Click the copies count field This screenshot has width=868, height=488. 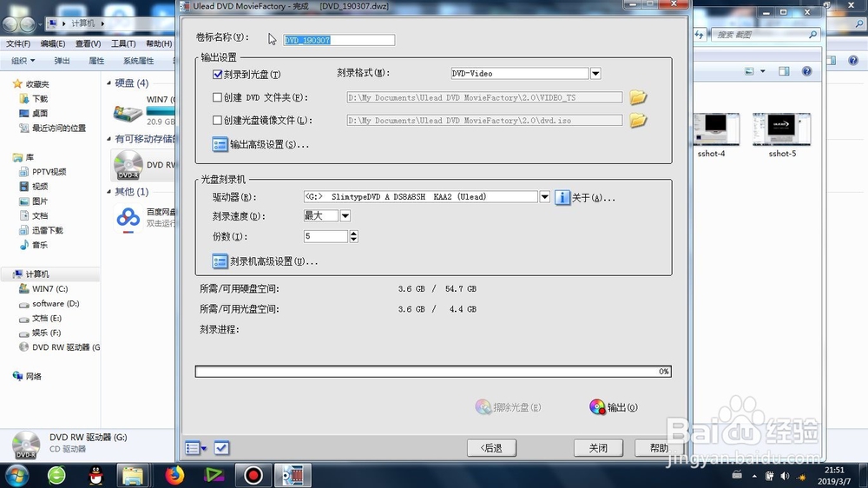(x=325, y=236)
